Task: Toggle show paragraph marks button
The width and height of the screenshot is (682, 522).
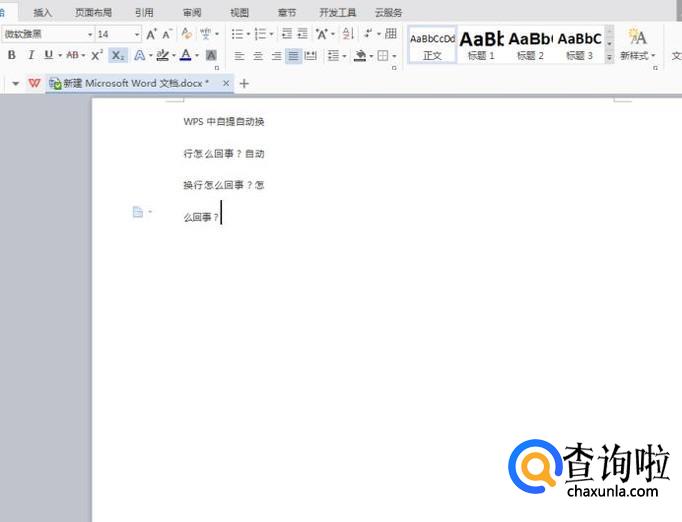Action: click(368, 33)
